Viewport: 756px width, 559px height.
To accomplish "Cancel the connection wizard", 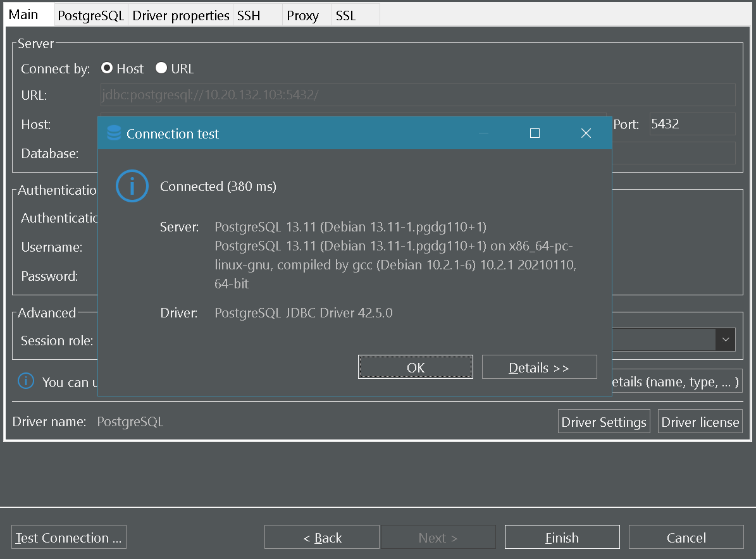I will coord(686,537).
